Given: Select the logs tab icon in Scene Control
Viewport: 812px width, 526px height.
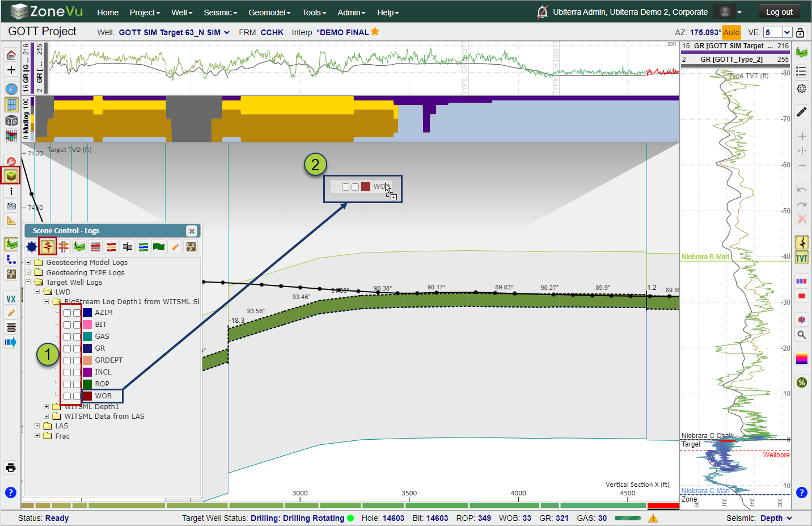Looking at the screenshot, I should [x=48, y=247].
